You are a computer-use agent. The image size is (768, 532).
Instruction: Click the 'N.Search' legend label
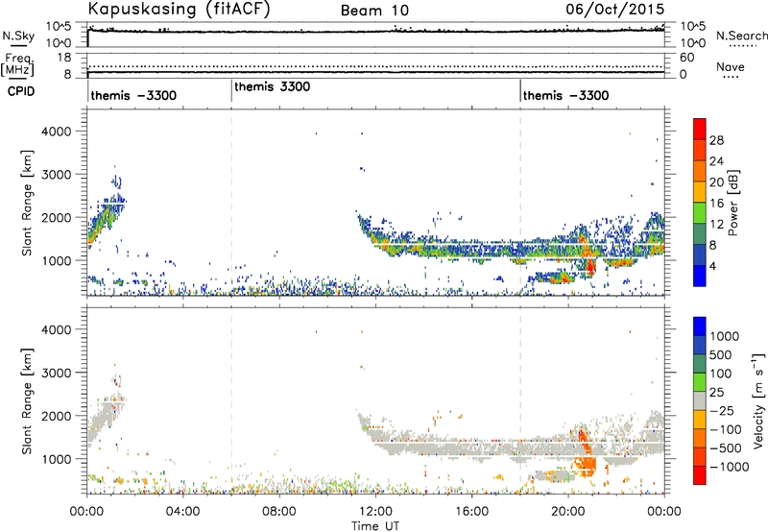click(742, 36)
